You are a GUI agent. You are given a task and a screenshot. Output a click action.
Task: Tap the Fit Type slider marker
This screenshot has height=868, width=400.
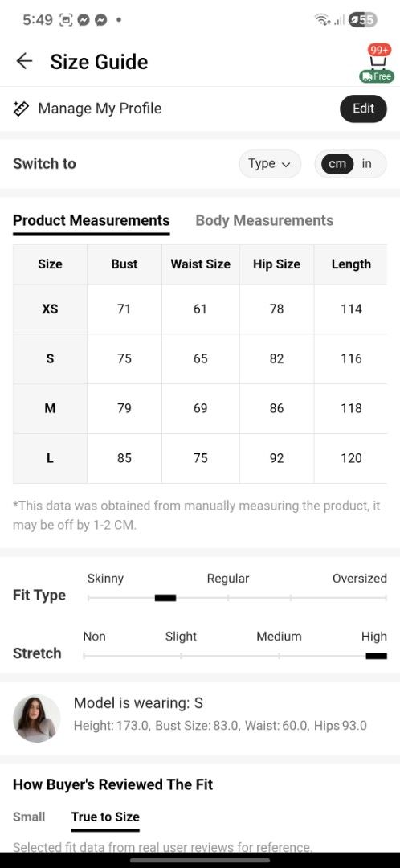tap(165, 598)
